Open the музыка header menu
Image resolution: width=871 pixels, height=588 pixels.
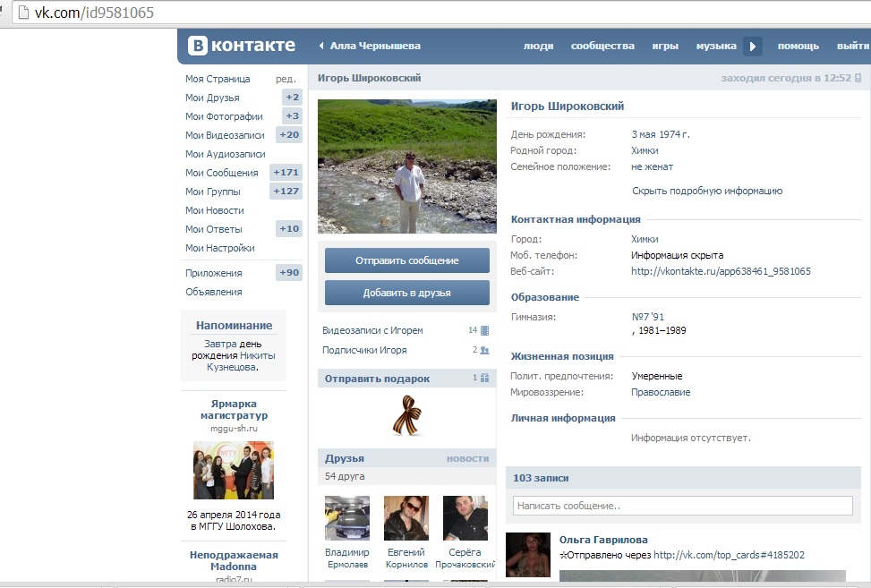click(x=716, y=46)
